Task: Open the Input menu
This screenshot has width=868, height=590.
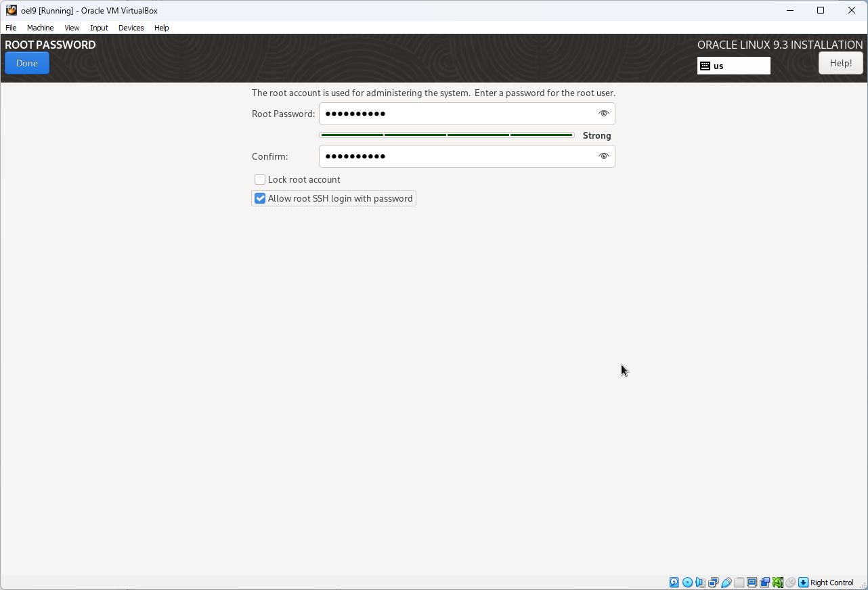Action: 99,28
